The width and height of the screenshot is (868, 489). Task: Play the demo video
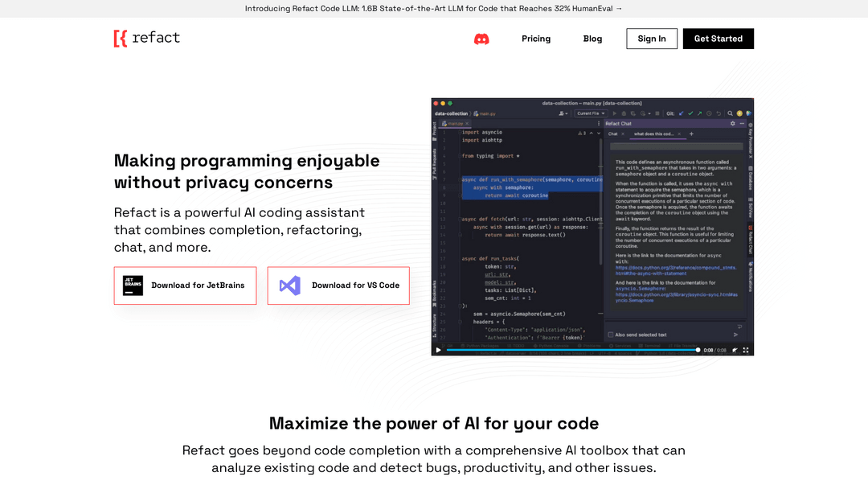[439, 350]
